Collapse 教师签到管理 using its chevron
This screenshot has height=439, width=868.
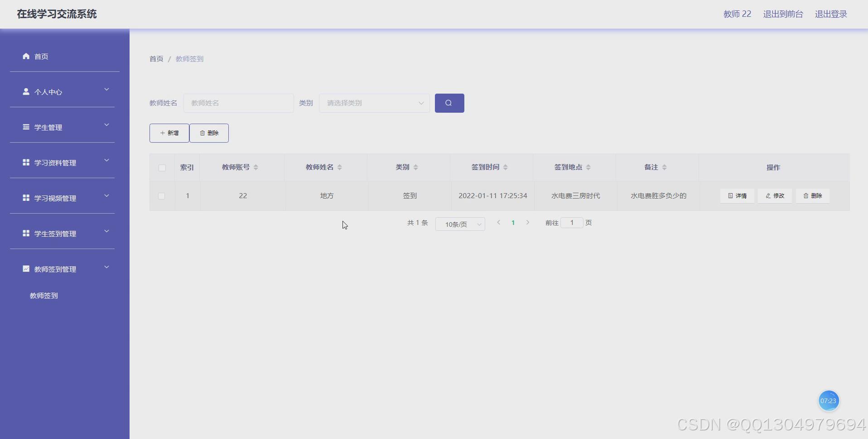point(106,268)
